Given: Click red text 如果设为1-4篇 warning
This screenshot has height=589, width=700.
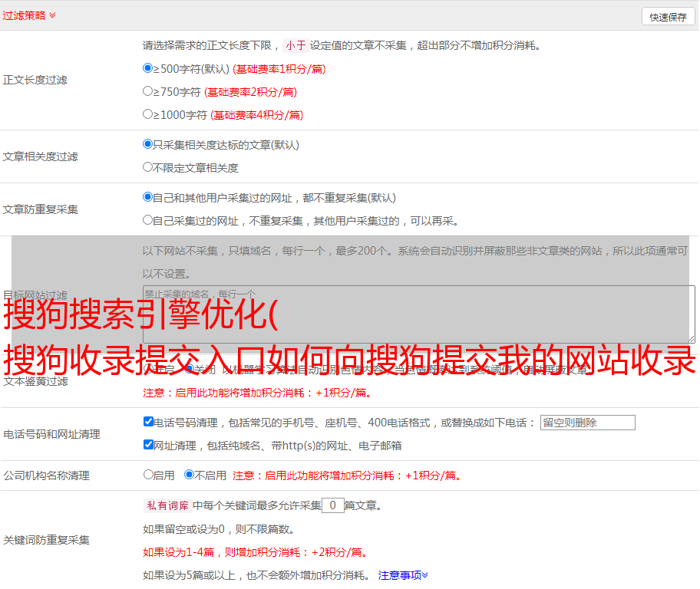Looking at the screenshot, I should [255, 552].
